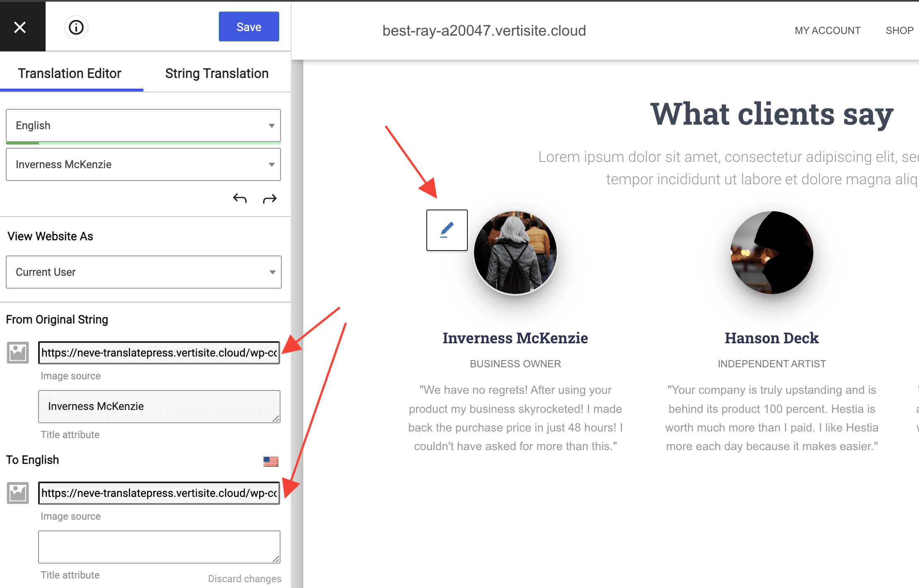Viewport: 919px width, 588px height.
Task: Open the MY ACCOUNT menu link
Action: 827,31
